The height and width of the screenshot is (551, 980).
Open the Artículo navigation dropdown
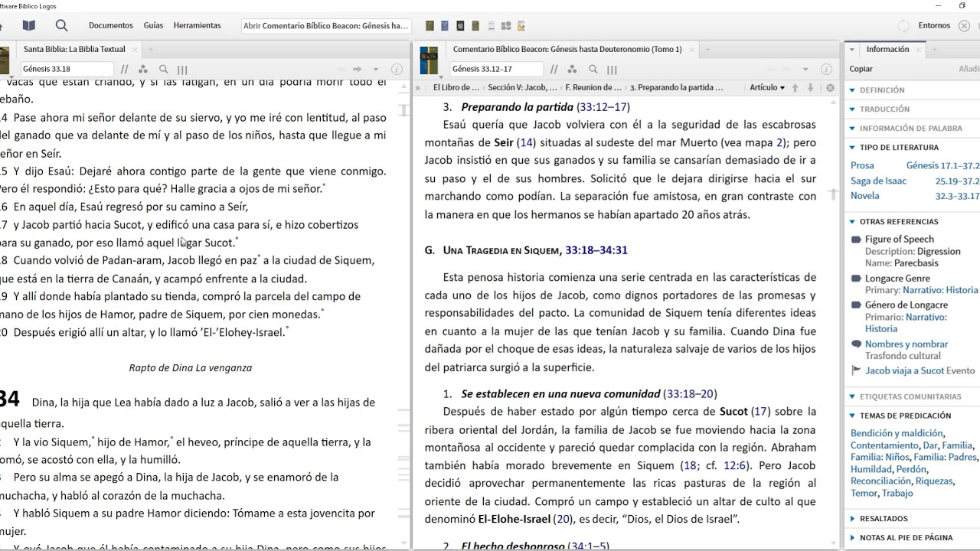pyautogui.click(x=767, y=87)
